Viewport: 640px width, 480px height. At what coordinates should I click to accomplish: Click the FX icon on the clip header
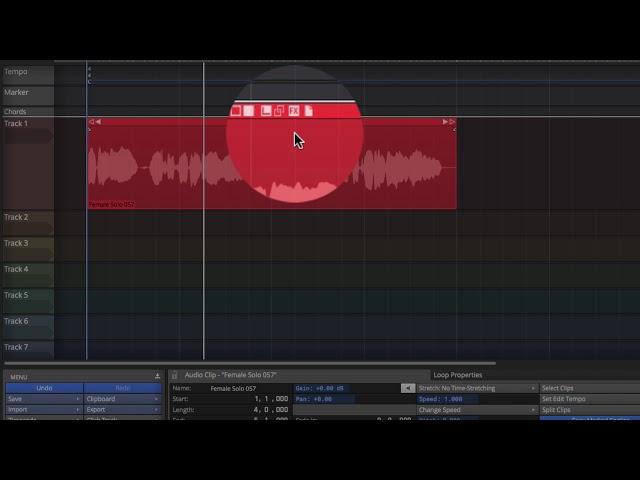pos(294,111)
